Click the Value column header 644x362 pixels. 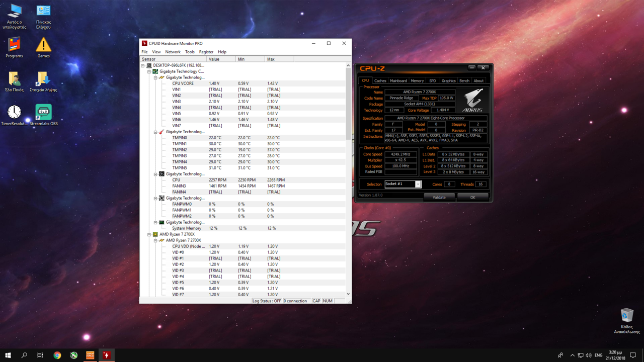(221, 59)
